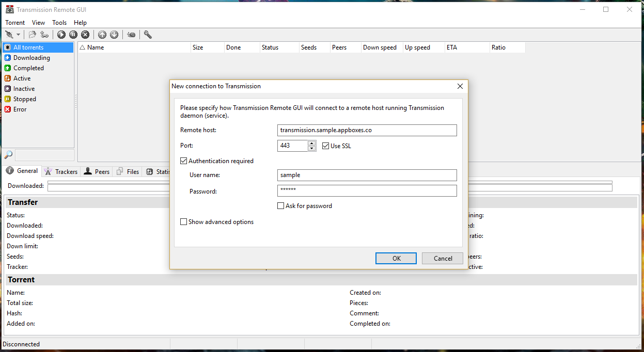The image size is (644, 352).
Task: Click the Remove torrent X icon
Action: coord(85,35)
